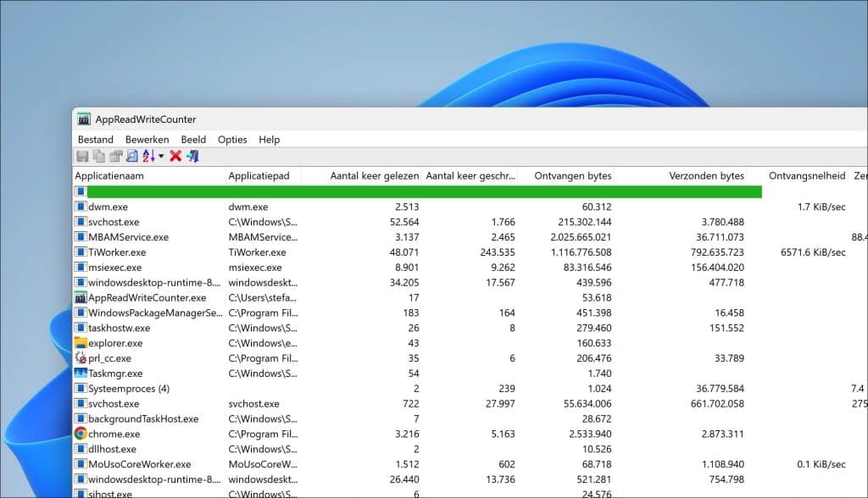
Task: Click sent bytes value 661.702.058
Action: pos(717,404)
